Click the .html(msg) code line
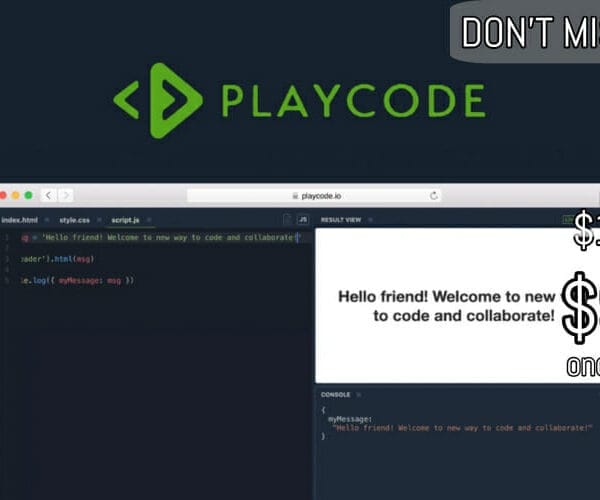This screenshot has width=600, height=500. tap(57, 259)
